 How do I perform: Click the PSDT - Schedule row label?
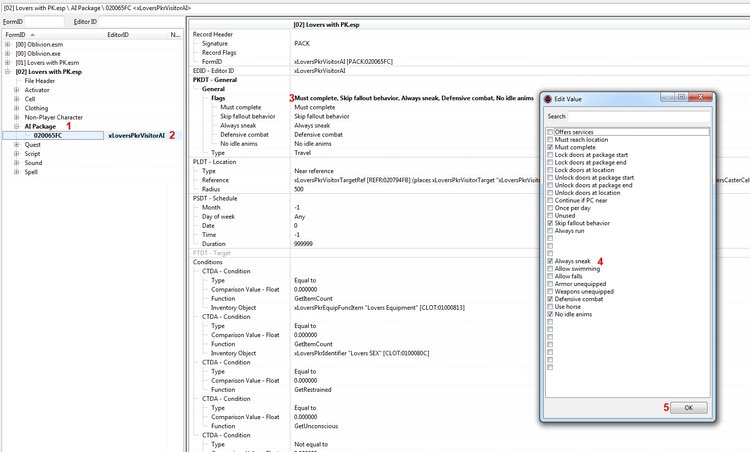click(x=215, y=198)
